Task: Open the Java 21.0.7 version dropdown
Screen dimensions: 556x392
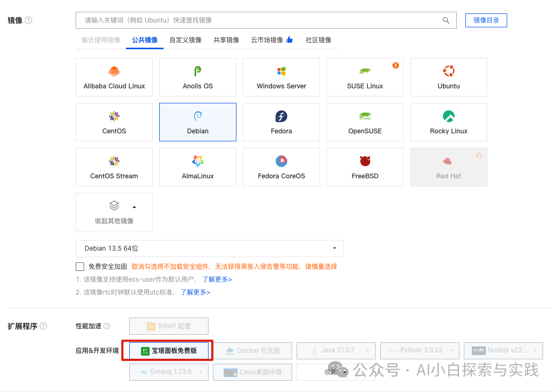Action: [x=336, y=351]
